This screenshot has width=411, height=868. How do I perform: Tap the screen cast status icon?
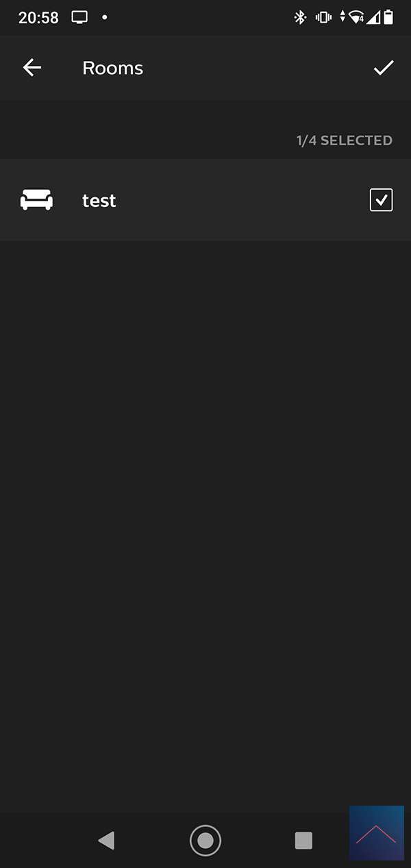pos(79,17)
